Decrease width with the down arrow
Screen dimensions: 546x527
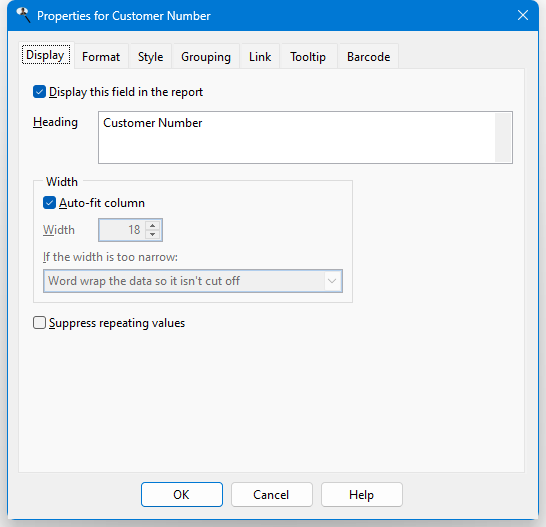point(153,234)
